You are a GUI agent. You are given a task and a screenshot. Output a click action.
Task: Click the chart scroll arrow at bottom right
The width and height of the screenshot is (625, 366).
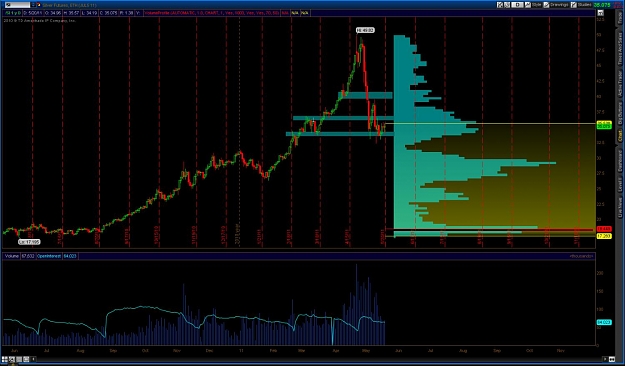[605, 359]
